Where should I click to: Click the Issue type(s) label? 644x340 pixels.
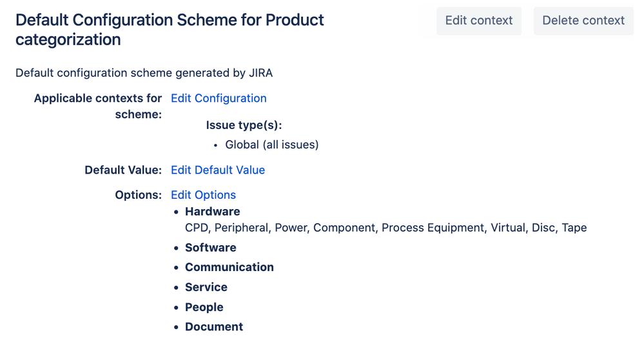click(x=244, y=125)
